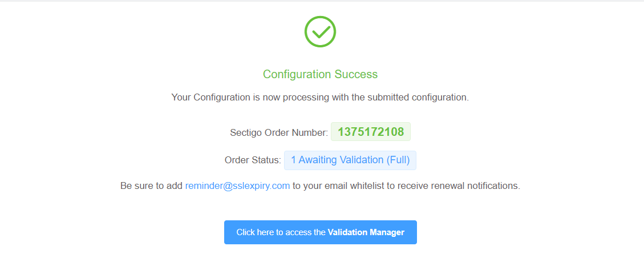Open the Validation Manager button
This screenshot has width=644, height=254.
pos(320,232)
